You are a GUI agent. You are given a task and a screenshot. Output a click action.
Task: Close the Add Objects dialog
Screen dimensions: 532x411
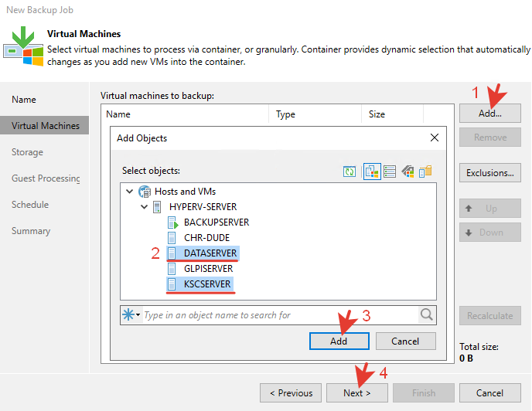click(x=434, y=138)
